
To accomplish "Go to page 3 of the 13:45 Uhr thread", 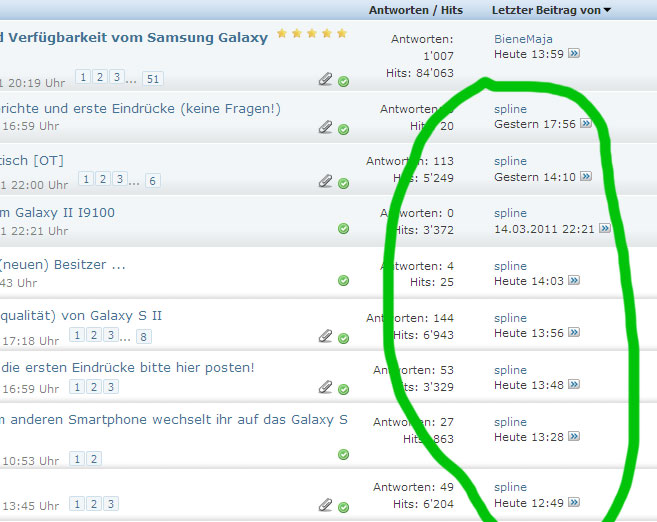I will (111, 504).
